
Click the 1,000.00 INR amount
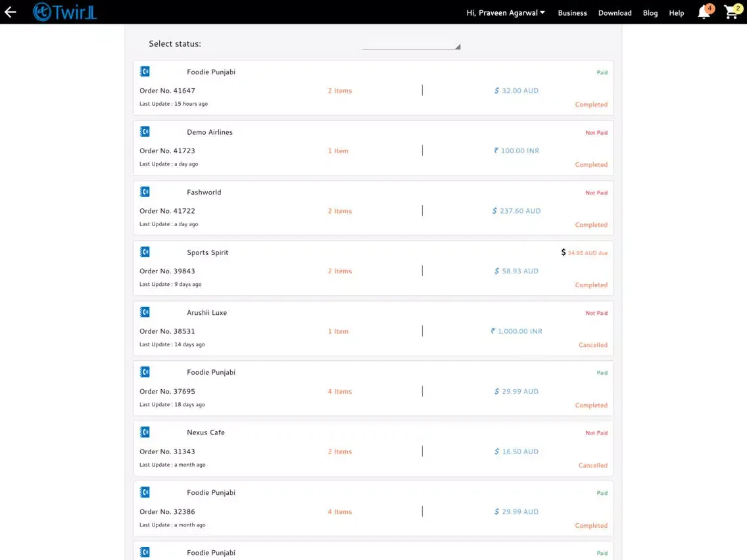pos(516,331)
